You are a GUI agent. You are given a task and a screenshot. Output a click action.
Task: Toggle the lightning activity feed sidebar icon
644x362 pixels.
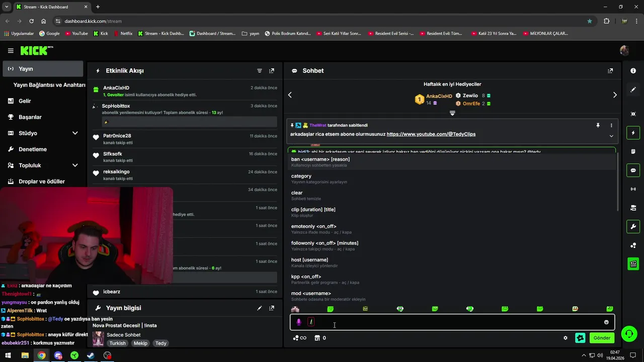click(x=633, y=133)
